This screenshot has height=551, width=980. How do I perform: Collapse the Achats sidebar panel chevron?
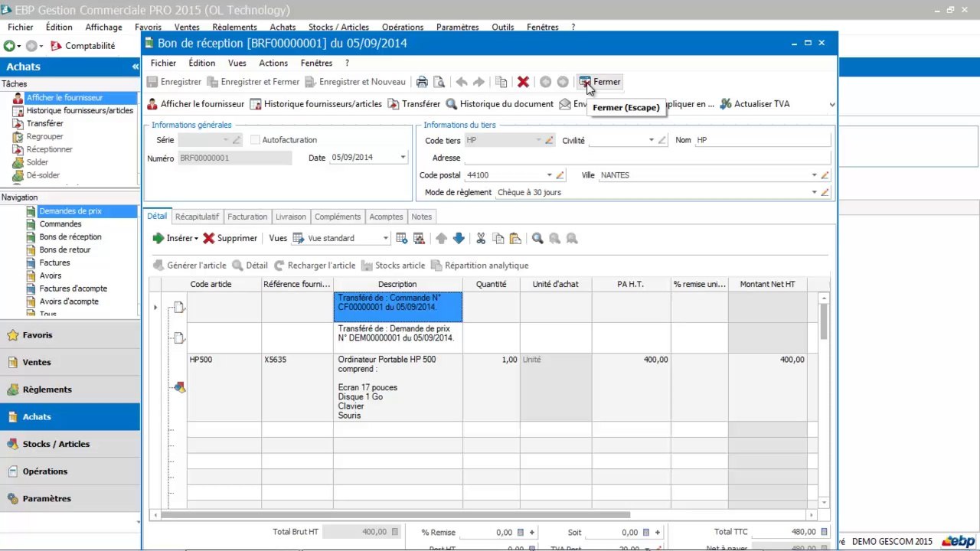[x=135, y=67]
